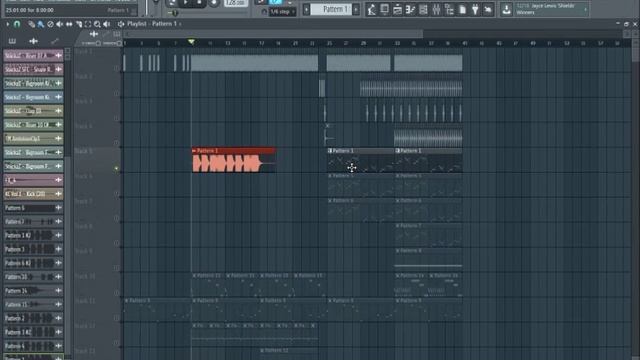This screenshot has height=360, width=640.
Task: Show patterns tab in picker panel
Action: 12,41
